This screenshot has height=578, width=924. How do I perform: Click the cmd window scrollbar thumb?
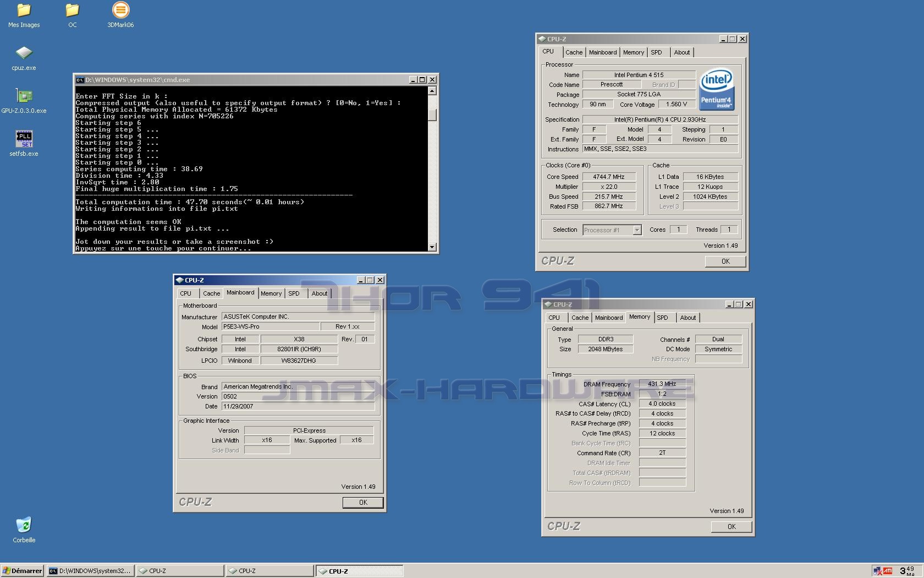tap(432, 114)
